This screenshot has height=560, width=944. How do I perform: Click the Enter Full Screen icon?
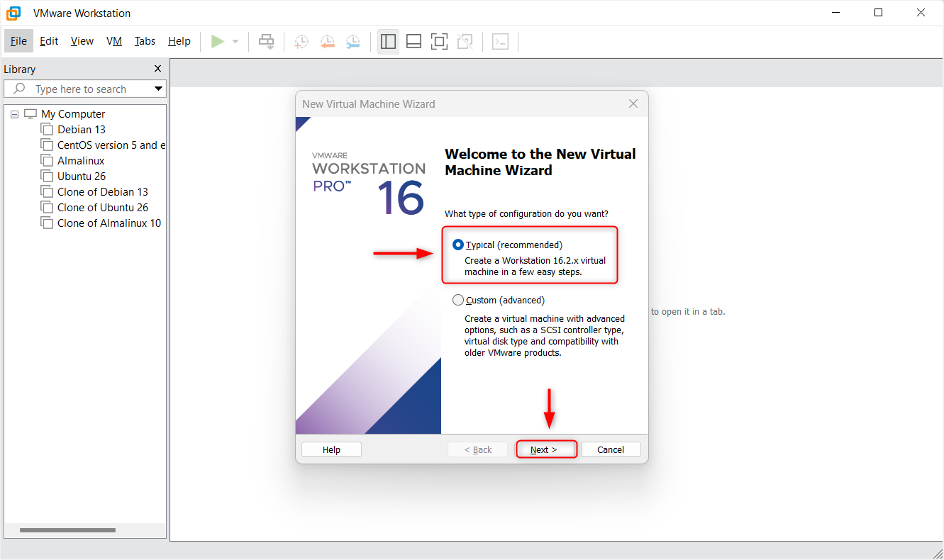coord(439,41)
